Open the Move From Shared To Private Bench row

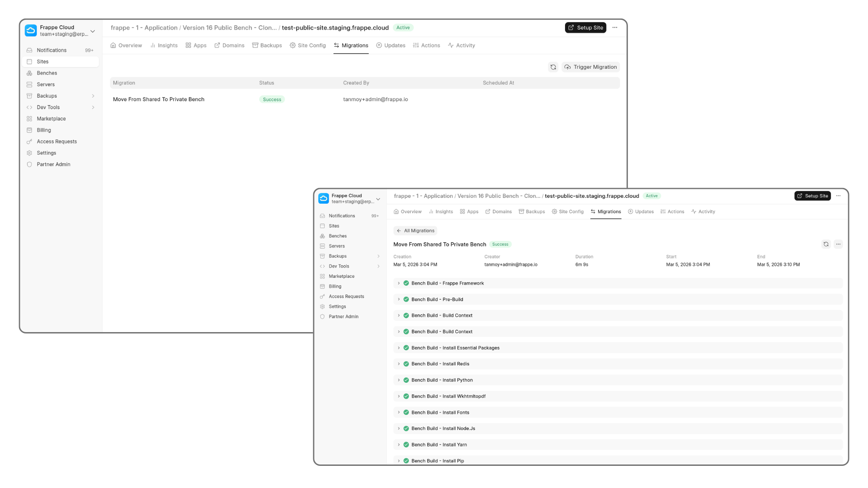coord(159,99)
